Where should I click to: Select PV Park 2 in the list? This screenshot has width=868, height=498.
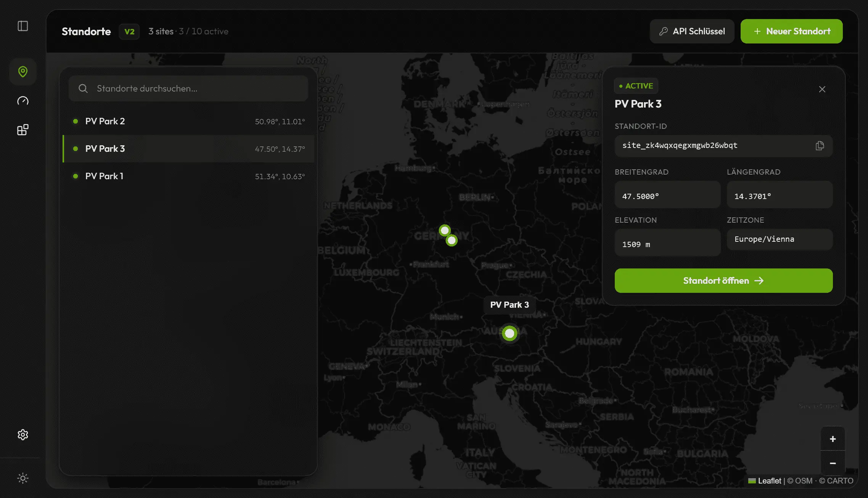click(188, 121)
